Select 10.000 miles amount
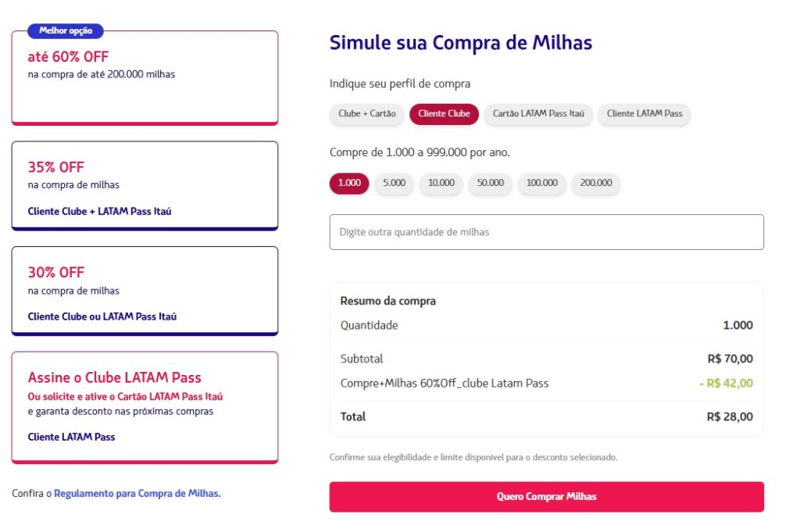The width and height of the screenshot is (800, 532). point(441,184)
